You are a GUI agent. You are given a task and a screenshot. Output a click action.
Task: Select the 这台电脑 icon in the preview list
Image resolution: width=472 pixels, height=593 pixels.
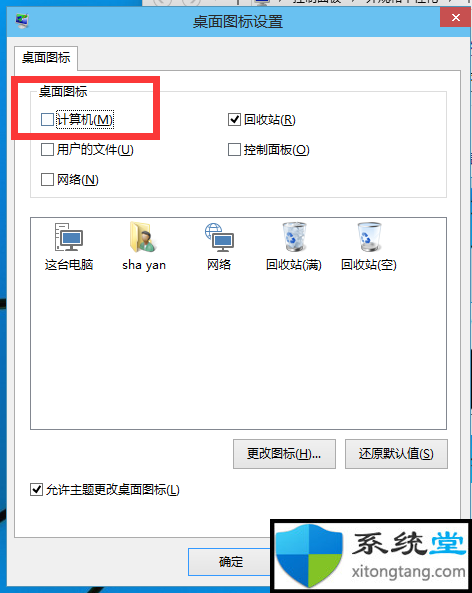[69, 246]
